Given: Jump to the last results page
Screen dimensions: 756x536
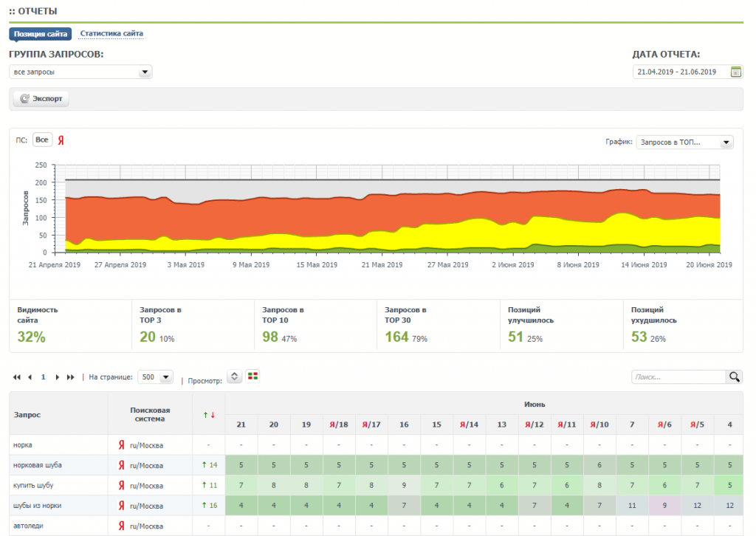Looking at the screenshot, I should click(71, 377).
